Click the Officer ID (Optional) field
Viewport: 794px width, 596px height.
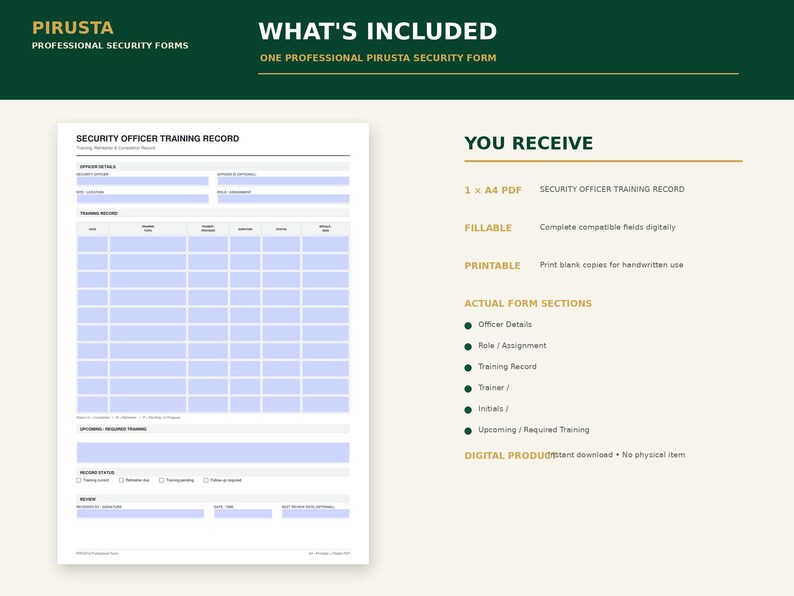[283, 181]
